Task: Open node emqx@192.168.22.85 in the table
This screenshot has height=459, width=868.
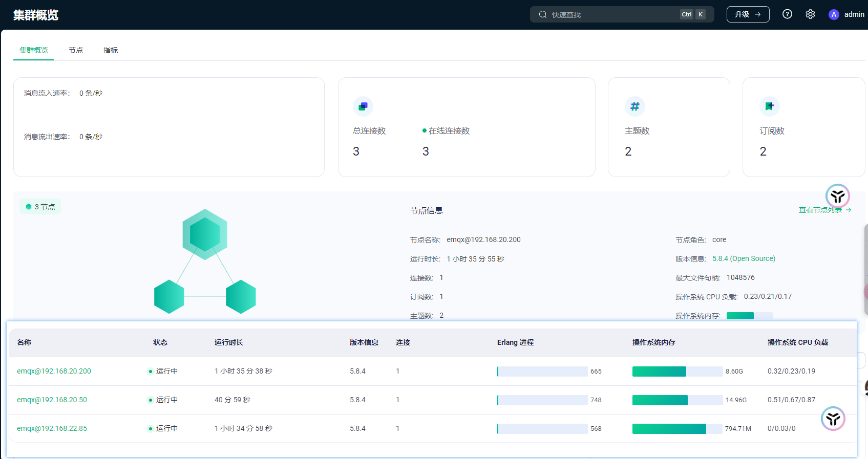Action: point(52,428)
